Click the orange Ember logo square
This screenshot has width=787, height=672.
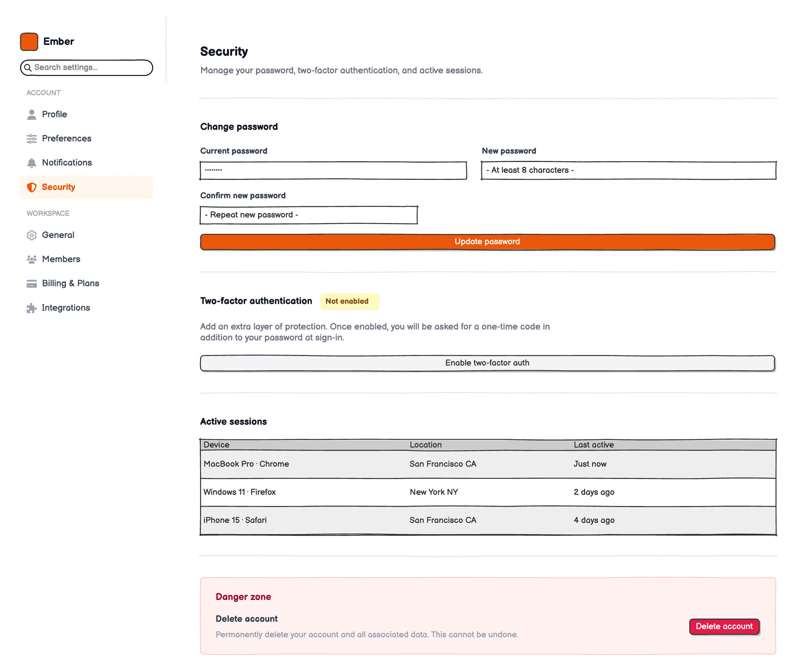29,41
